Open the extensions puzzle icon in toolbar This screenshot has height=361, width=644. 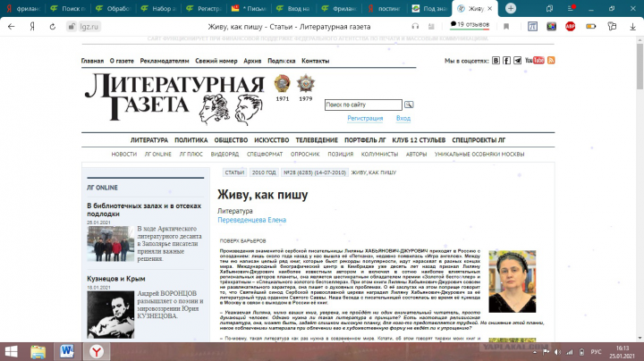coord(612,26)
